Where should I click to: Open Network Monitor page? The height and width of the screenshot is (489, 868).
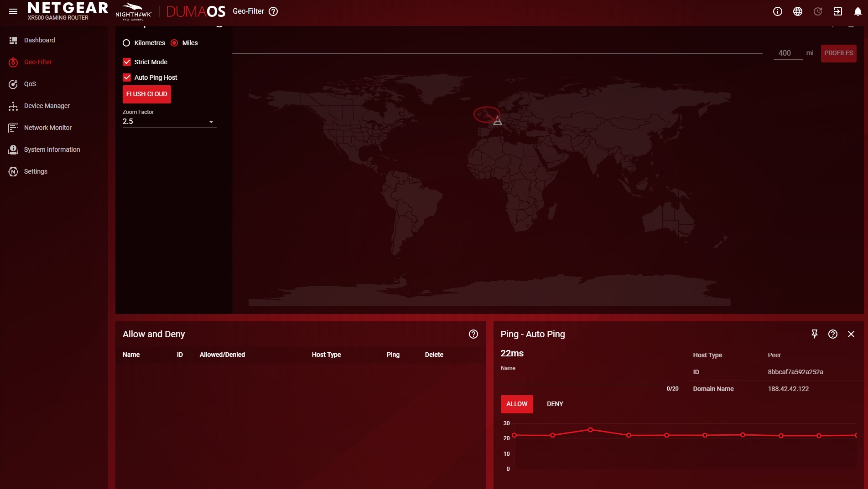tap(47, 128)
